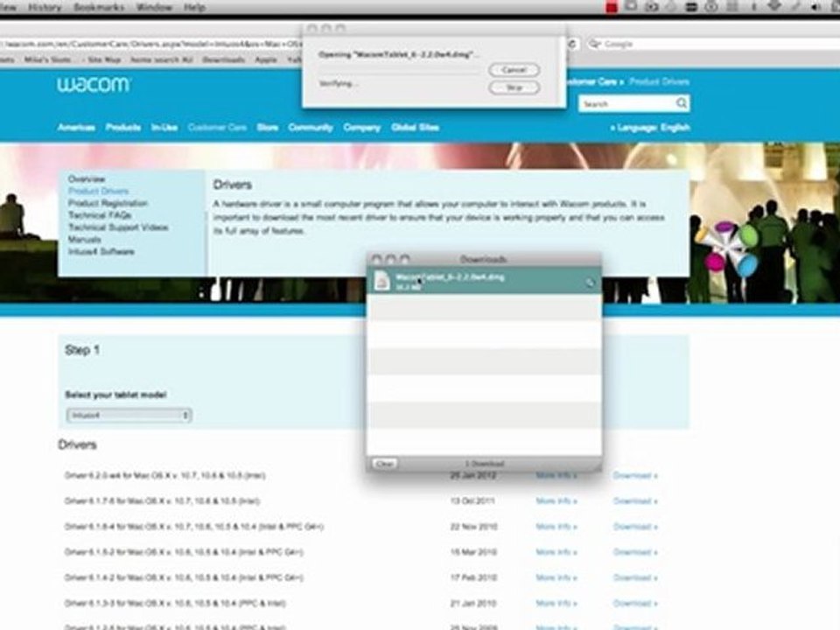Open Product Registration in the sidebar
Screen dimensions: 840x630
click(108, 203)
